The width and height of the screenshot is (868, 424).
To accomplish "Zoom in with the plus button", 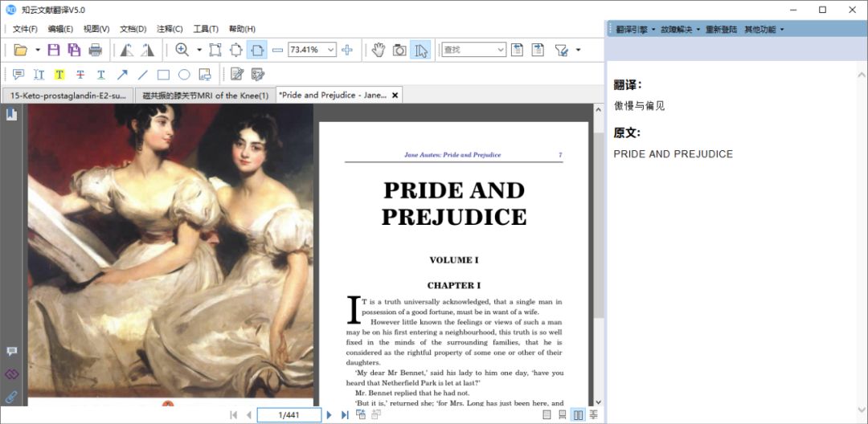I will click(347, 51).
